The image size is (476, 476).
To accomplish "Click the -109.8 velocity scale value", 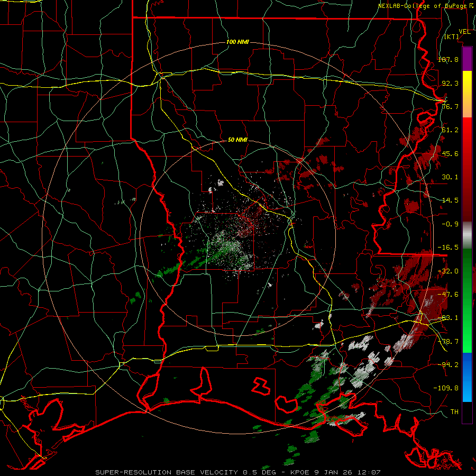I will point(446,388).
